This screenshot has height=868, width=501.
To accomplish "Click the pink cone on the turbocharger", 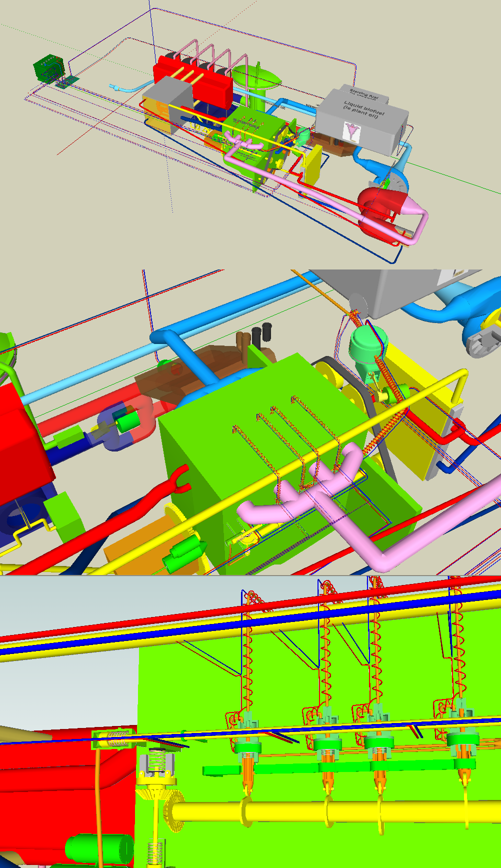I will click(x=413, y=203).
